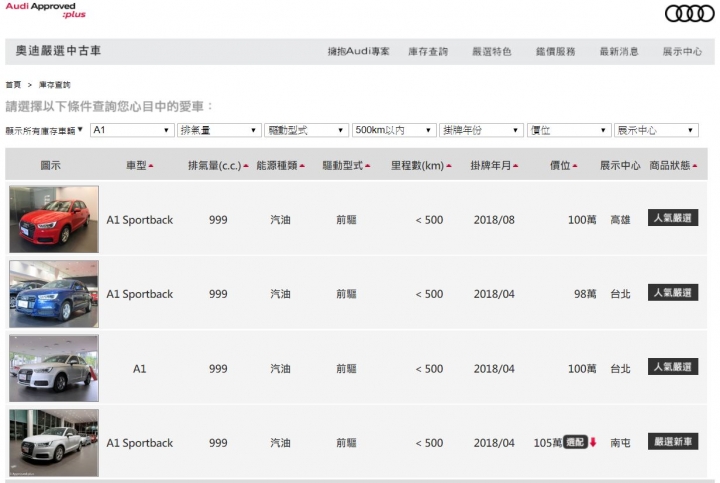Open the 掛牌年份 filter dropdown

point(481,130)
